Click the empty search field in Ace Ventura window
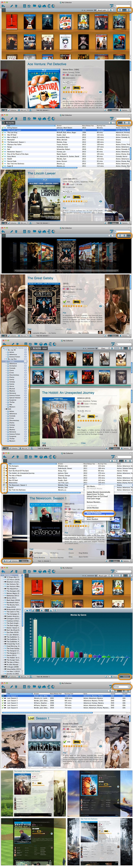 pos(122,6)
